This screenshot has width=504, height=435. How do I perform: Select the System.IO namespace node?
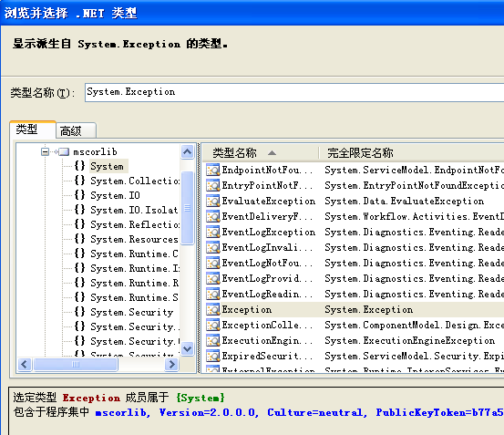coord(115,195)
